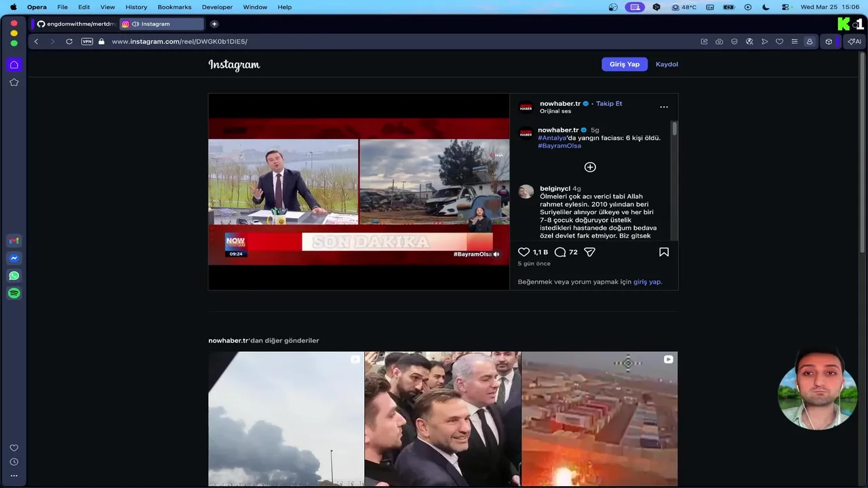Open the Bookmarks menu
This screenshot has width=868, height=488.
click(x=174, y=7)
